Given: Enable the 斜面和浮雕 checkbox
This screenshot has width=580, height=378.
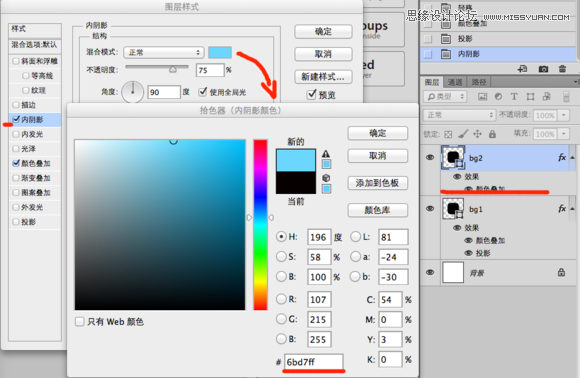Looking at the screenshot, I should pos(16,61).
